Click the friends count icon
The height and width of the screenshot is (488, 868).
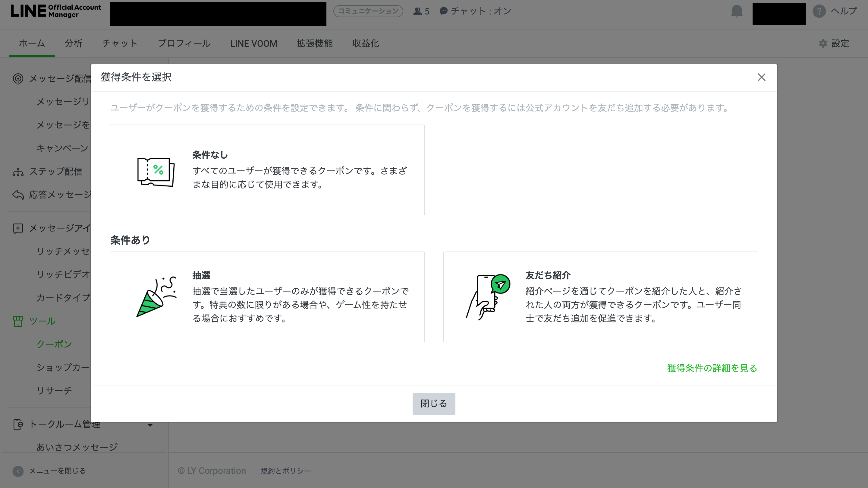417,11
